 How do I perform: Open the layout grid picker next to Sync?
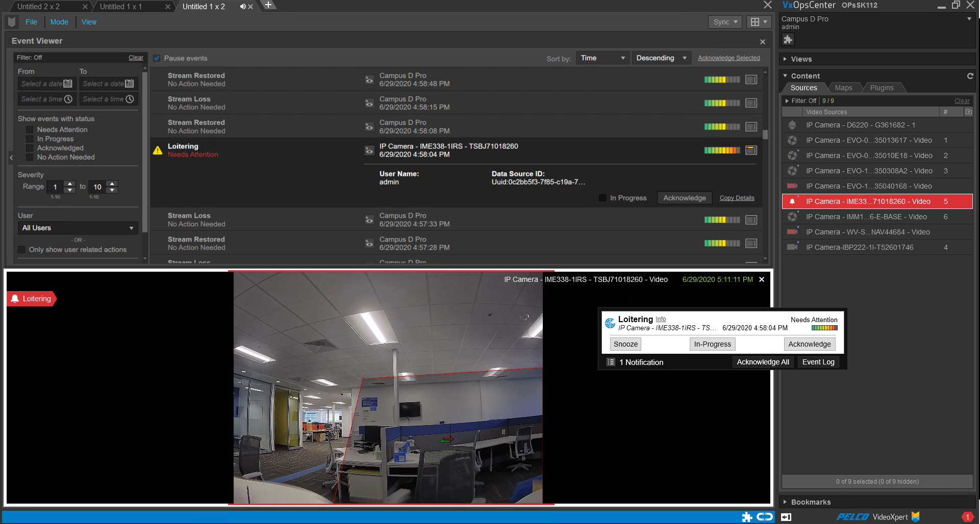pos(758,22)
